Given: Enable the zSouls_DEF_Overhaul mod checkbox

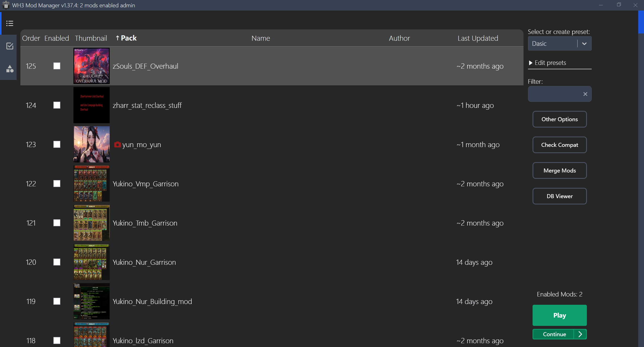Looking at the screenshot, I should [57, 66].
